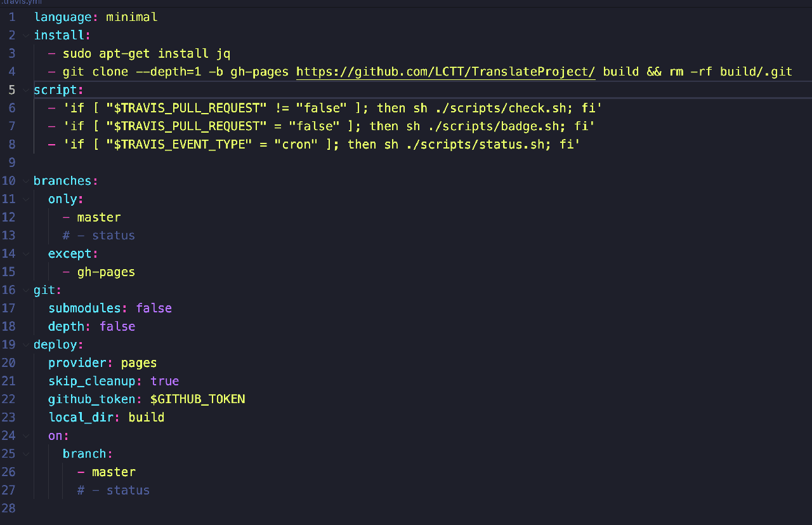Collapse the script section fold arrow
812x525 pixels.
tap(25, 90)
